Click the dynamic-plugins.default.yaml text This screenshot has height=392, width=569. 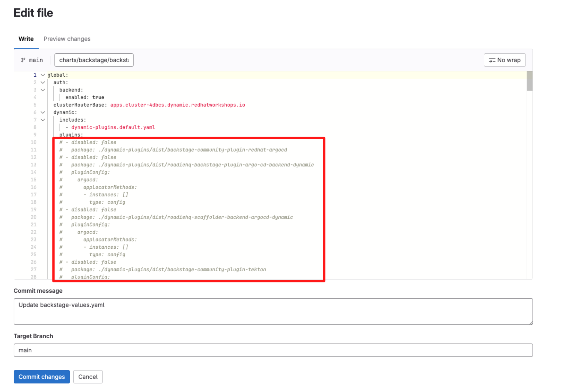pos(113,127)
